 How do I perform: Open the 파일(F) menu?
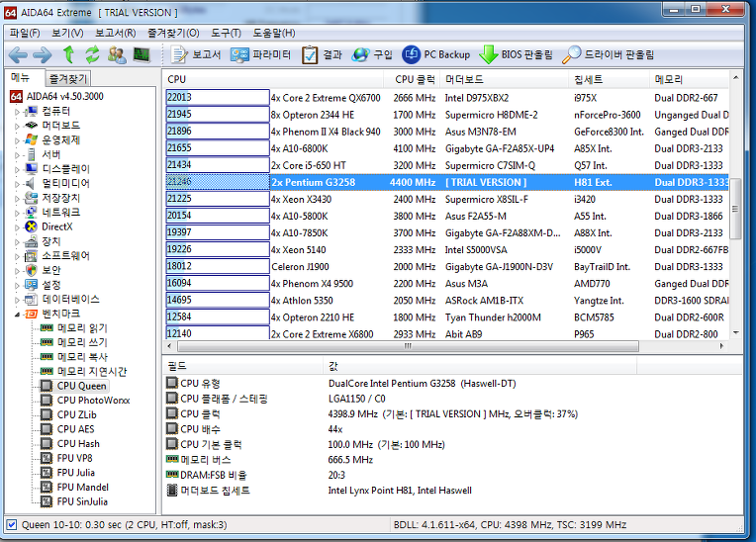(25, 33)
